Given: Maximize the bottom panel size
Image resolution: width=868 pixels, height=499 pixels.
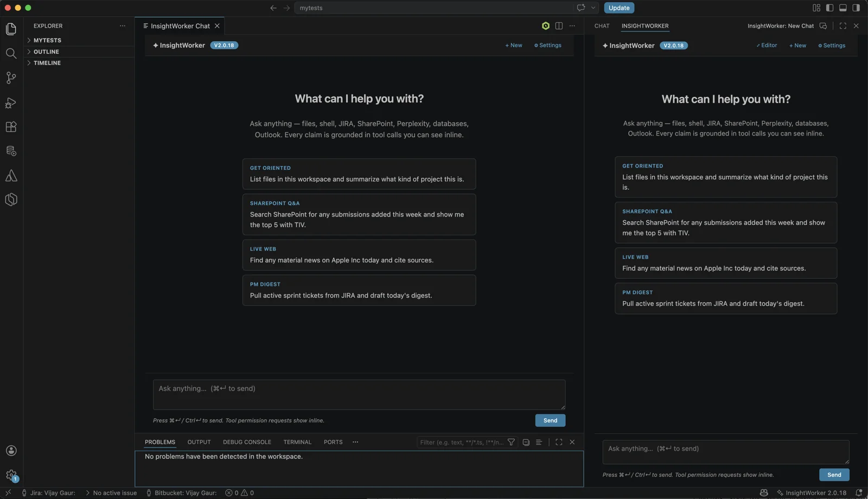Looking at the screenshot, I should (x=559, y=442).
